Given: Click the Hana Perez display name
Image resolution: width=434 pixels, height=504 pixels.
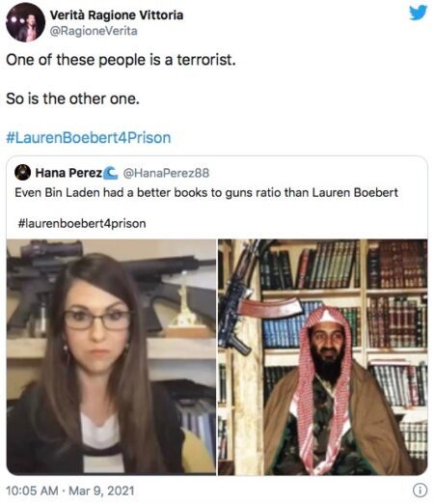Looking at the screenshot, I should click(68, 173).
